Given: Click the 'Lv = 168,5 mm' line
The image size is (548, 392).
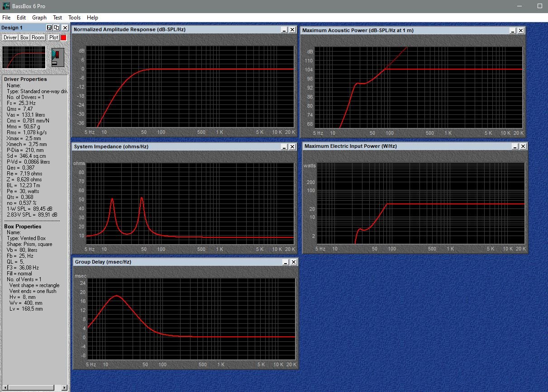Looking at the screenshot, I should coord(26,309).
